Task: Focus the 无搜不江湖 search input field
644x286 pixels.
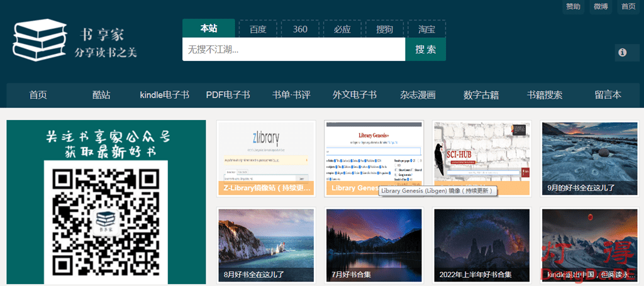Action: (293, 49)
